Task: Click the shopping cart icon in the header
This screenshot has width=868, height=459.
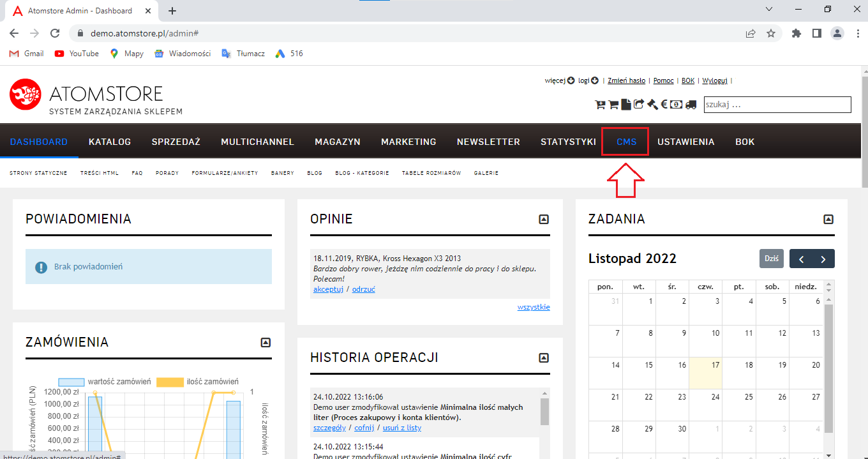Action: 613,105
